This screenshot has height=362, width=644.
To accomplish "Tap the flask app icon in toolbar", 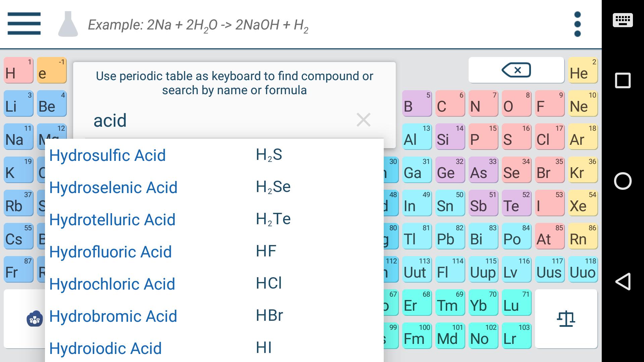I will pyautogui.click(x=69, y=23).
